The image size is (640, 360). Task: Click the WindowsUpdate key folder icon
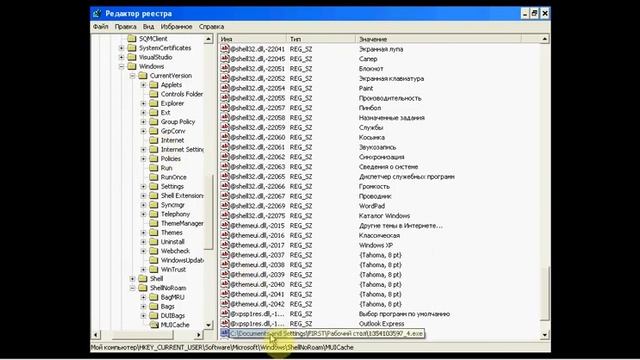[153, 260]
